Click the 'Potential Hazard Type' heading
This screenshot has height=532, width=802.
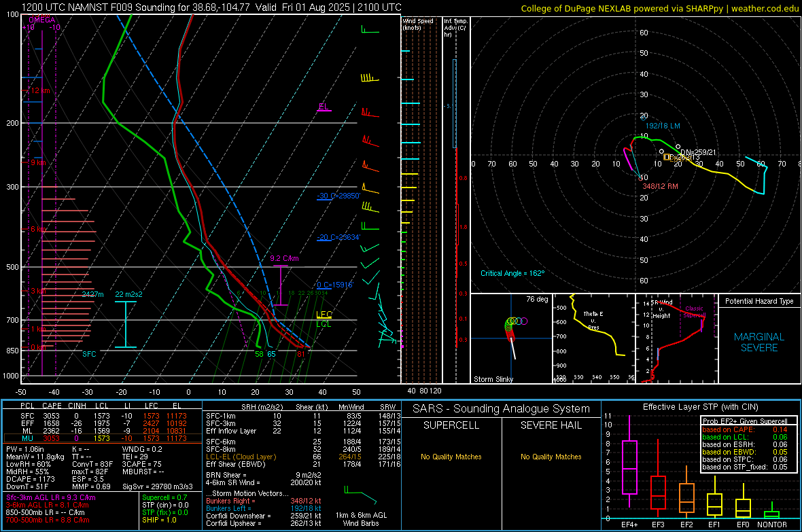[760, 301]
